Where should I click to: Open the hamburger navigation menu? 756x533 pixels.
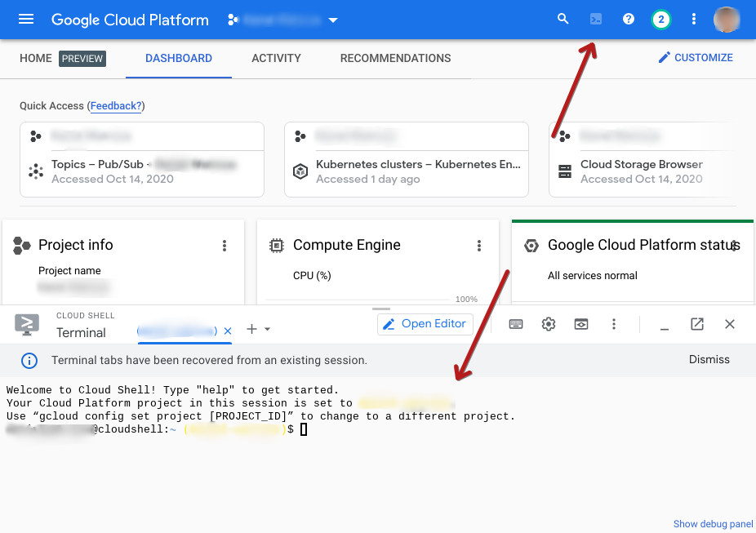26,20
